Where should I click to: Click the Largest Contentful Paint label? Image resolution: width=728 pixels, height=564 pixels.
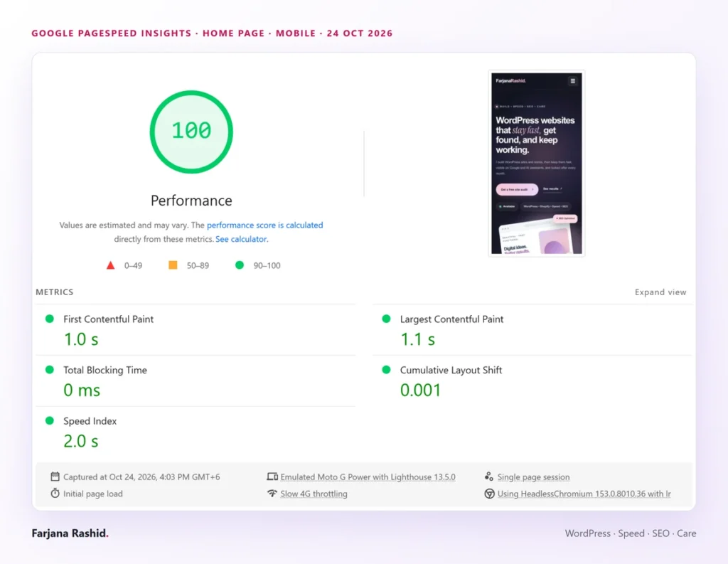[x=451, y=319]
